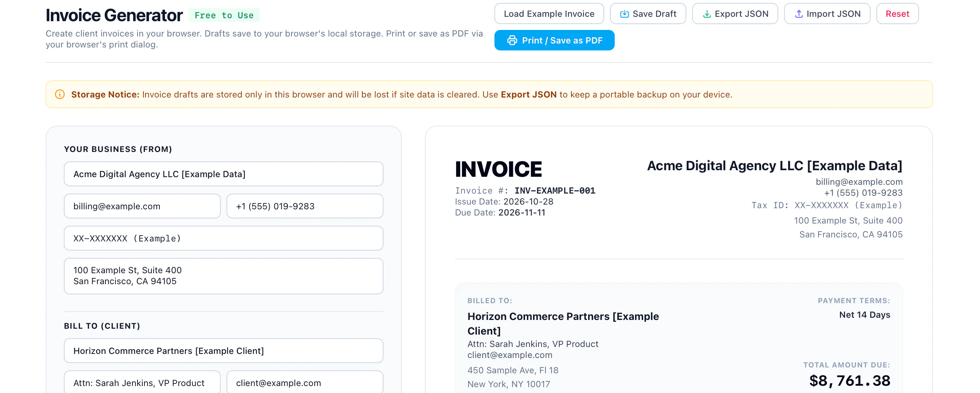Load the example invoice

549,14
